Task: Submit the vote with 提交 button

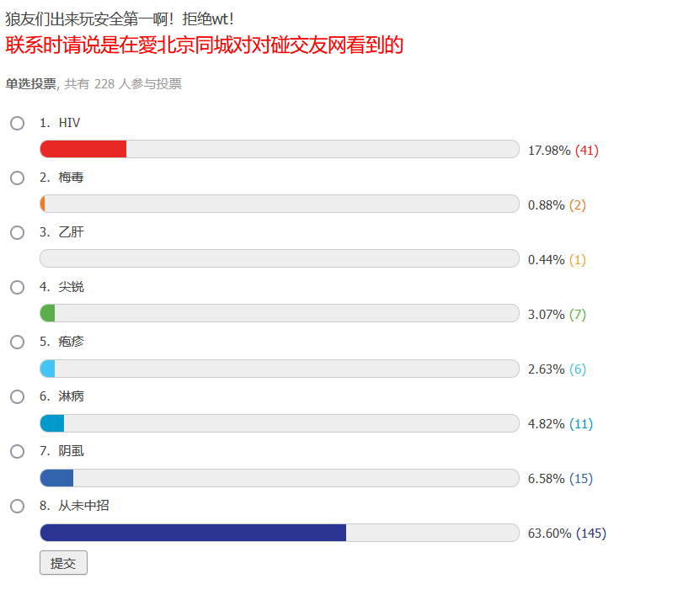Action: tap(64, 563)
